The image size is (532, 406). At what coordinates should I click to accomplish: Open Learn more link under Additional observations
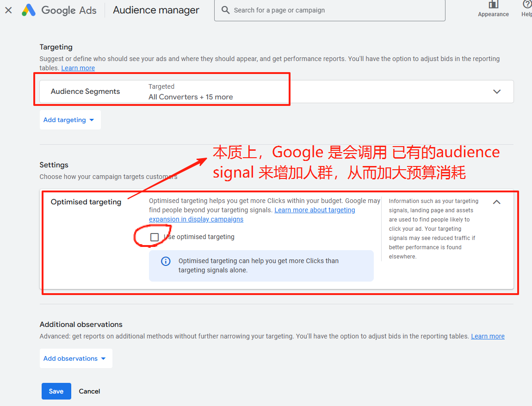point(488,336)
